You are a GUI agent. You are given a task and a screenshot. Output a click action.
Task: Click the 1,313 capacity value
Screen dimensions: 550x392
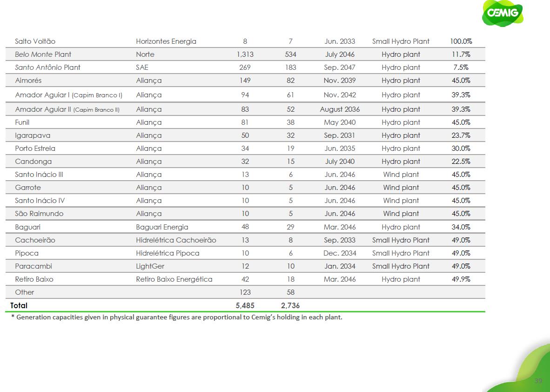pos(245,54)
